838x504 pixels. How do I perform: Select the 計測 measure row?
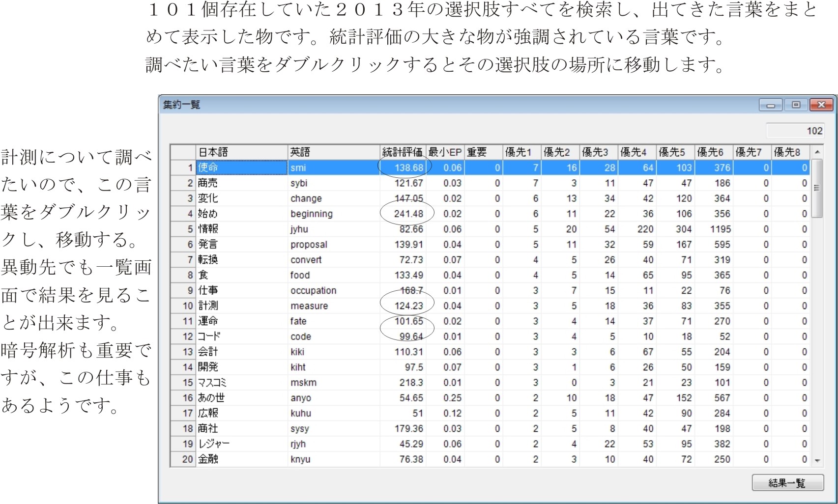(241, 306)
